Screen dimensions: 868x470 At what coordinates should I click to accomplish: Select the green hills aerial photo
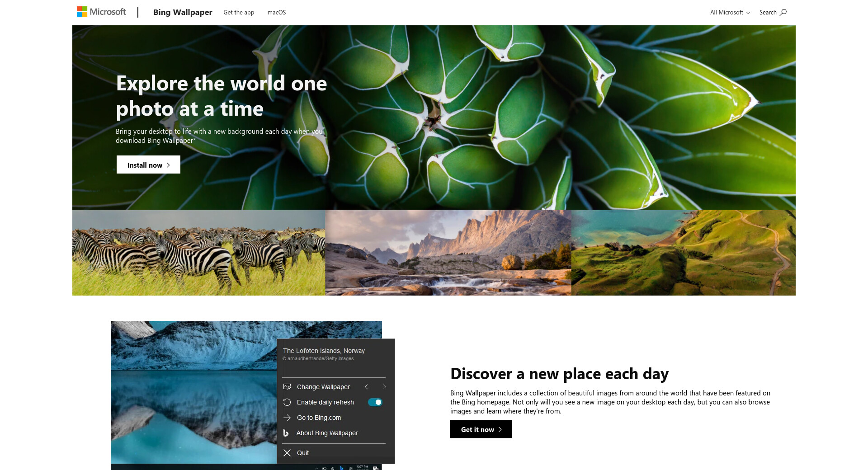[684, 253]
